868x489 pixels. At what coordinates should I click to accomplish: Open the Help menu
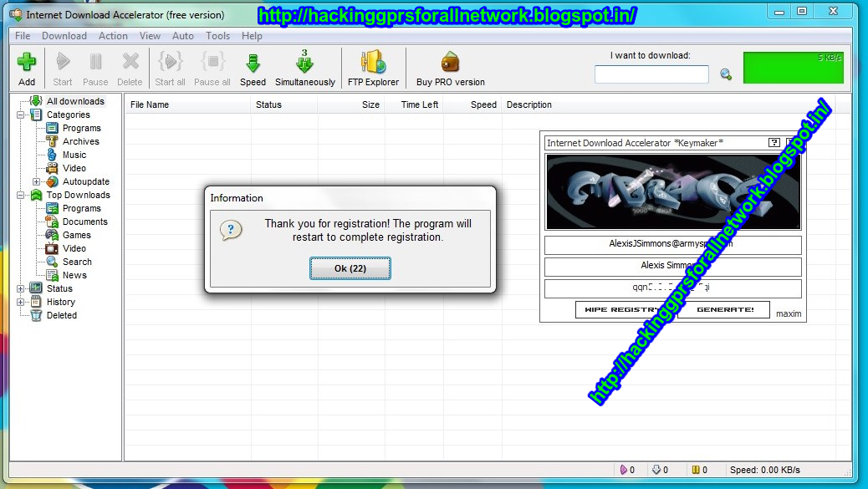(x=252, y=36)
